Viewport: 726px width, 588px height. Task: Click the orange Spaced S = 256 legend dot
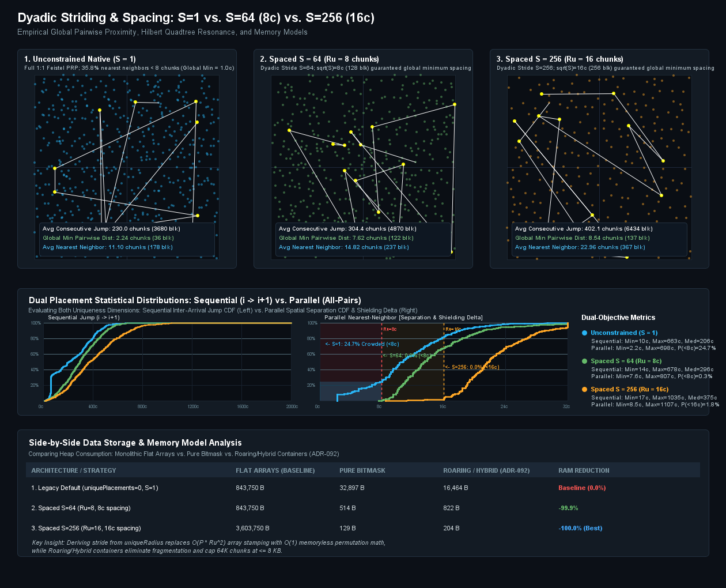(585, 389)
